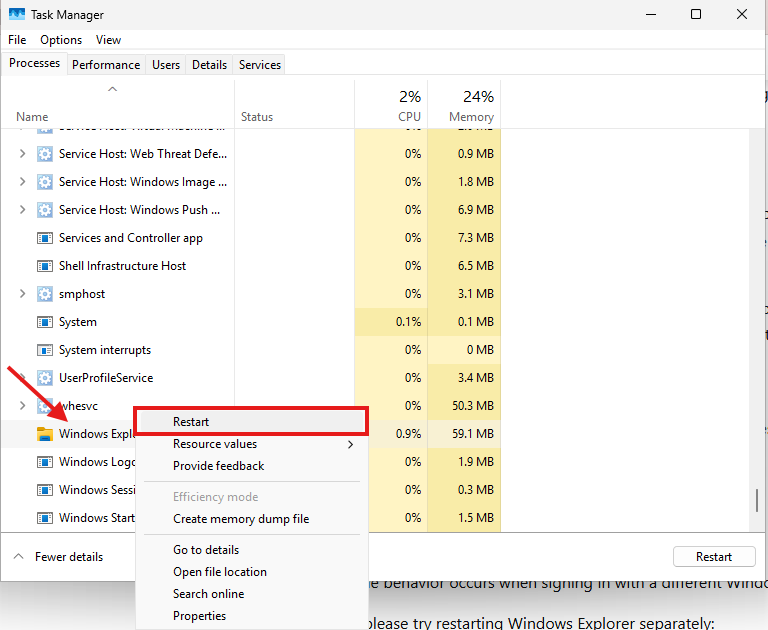Expand Service Host: Web Threat Defense group
This screenshot has height=630, width=768.
click(22, 154)
